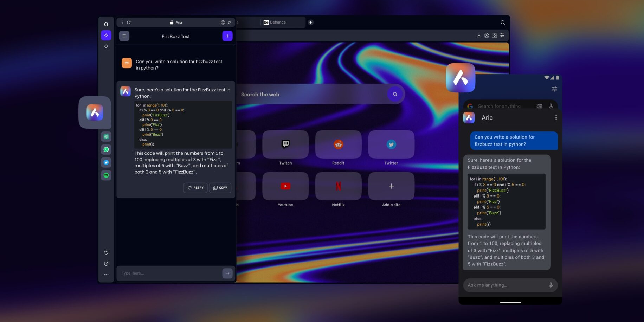Reload the Aria page with the refresh icon

(x=129, y=22)
